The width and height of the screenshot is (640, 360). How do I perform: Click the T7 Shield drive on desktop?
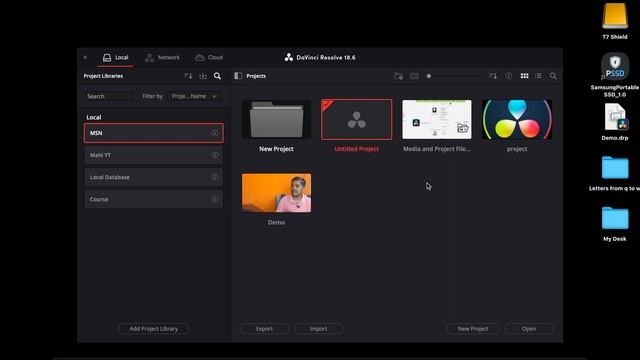(615, 16)
